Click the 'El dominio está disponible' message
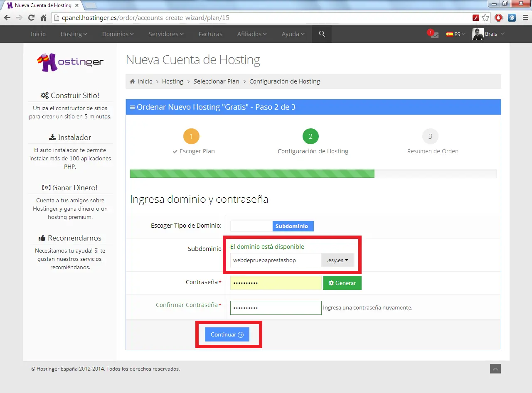532x393 pixels. pyautogui.click(x=267, y=247)
